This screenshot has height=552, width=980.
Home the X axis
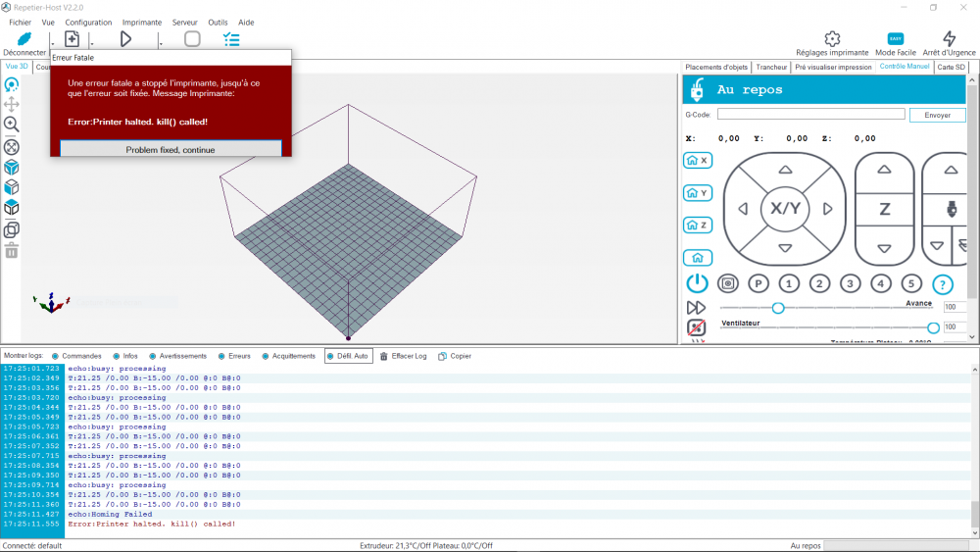point(698,161)
